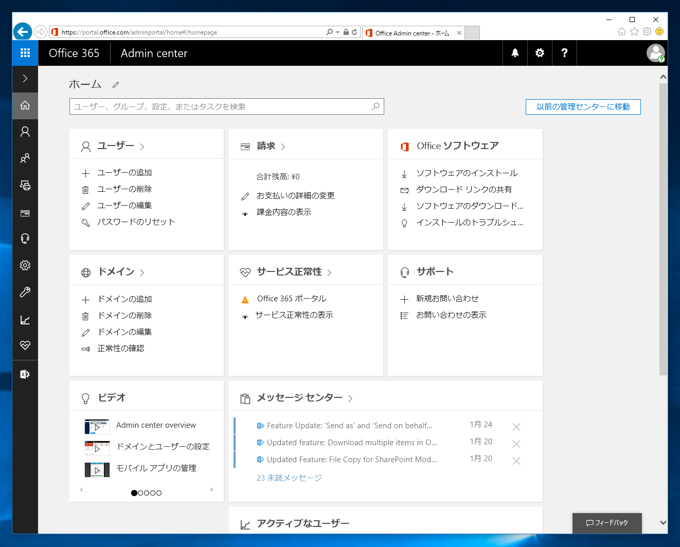This screenshot has height=547, width=680.
Task: Open Groups section in sidebar
Action: [25, 158]
